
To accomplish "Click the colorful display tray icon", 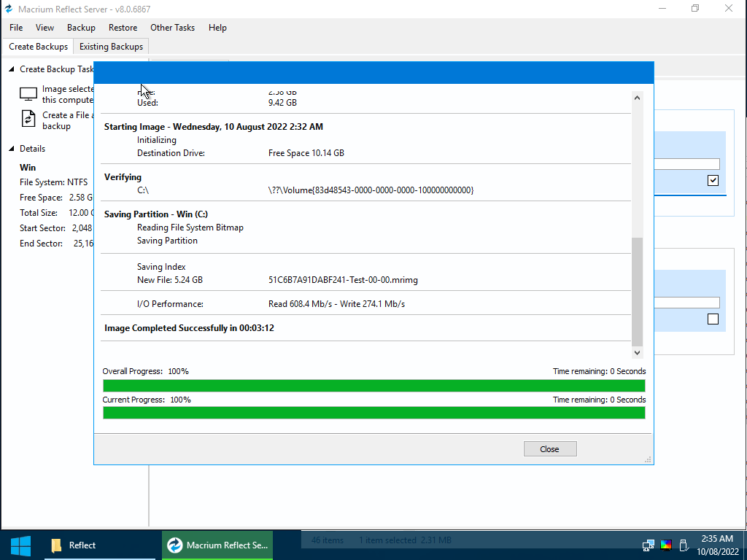I will 666,545.
